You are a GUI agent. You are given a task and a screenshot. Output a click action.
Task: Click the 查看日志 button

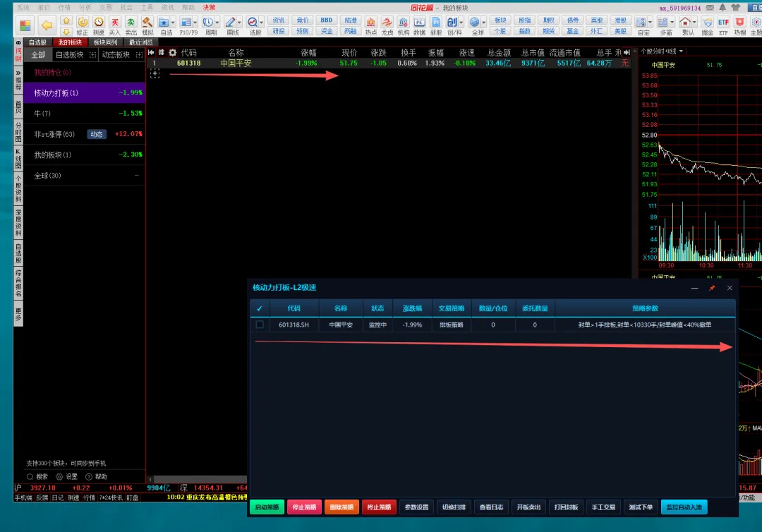point(491,507)
